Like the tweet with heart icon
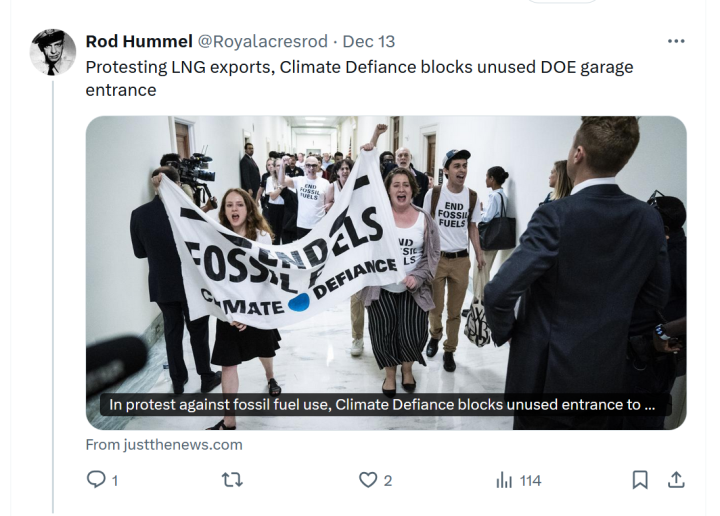The height and width of the screenshot is (516, 720). pyautogui.click(x=368, y=480)
